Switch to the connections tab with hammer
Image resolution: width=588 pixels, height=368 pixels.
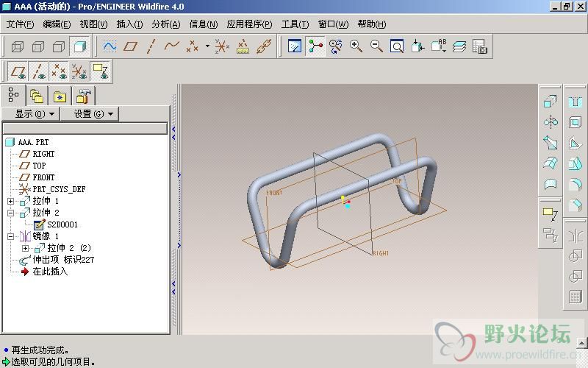click(84, 97)
